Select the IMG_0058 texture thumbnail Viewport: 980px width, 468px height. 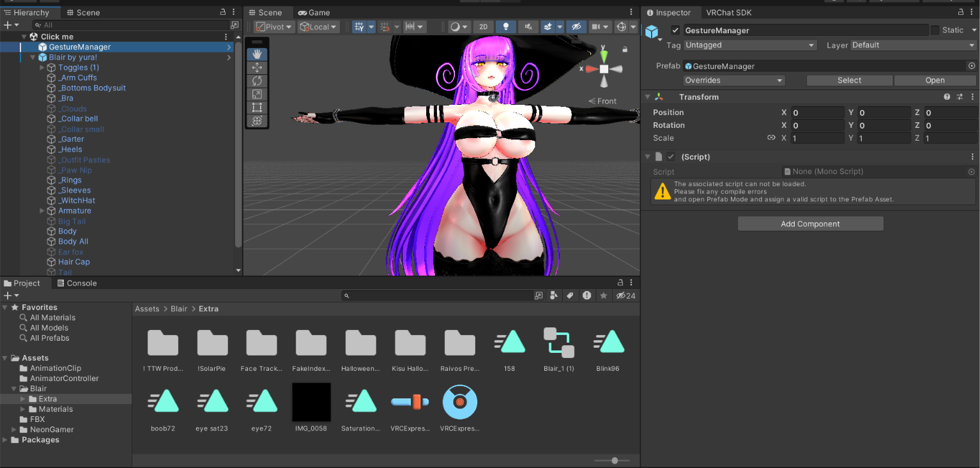311,402
